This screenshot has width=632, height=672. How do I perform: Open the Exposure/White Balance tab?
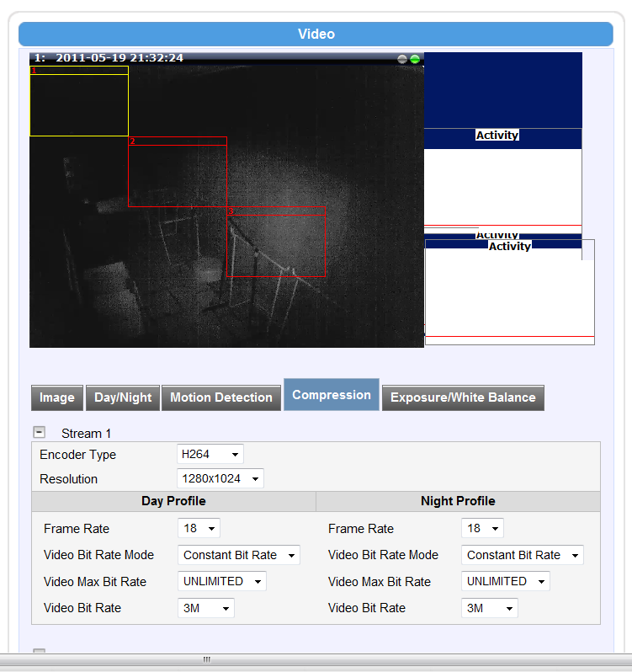463,397
